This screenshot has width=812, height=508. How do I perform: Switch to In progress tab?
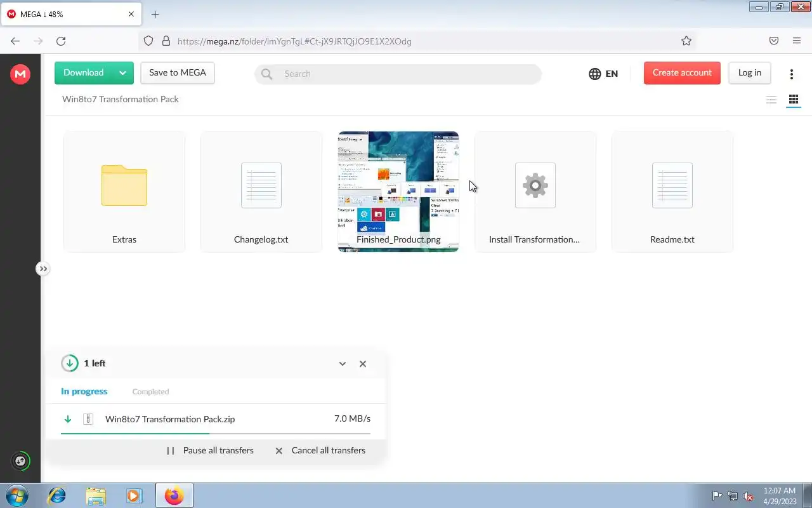84,391
